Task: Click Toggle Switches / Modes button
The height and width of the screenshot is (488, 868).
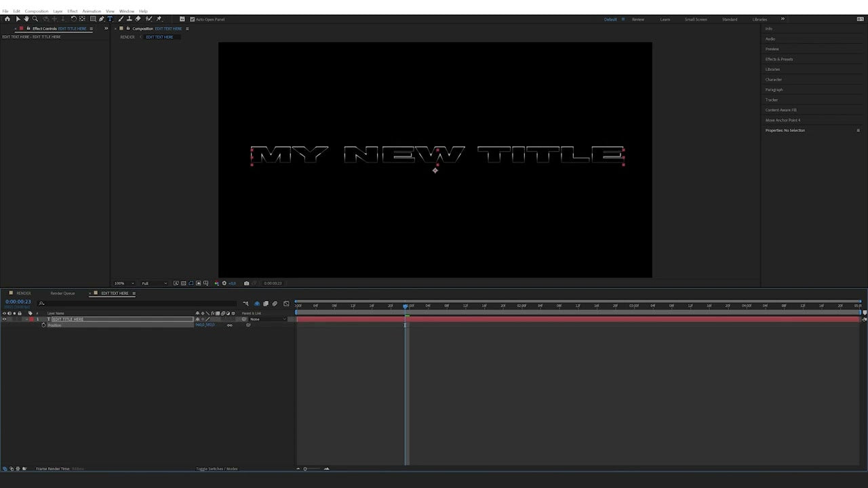Action: [216, 468]
